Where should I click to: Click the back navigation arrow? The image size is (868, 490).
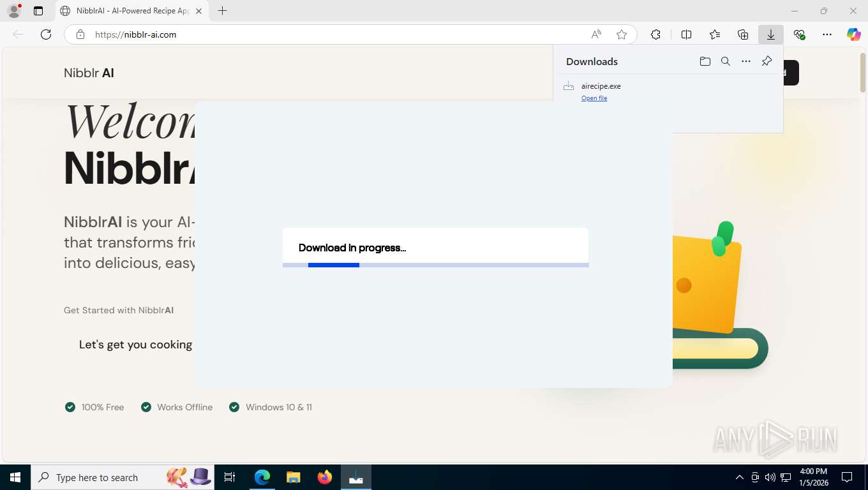(18, 34)
